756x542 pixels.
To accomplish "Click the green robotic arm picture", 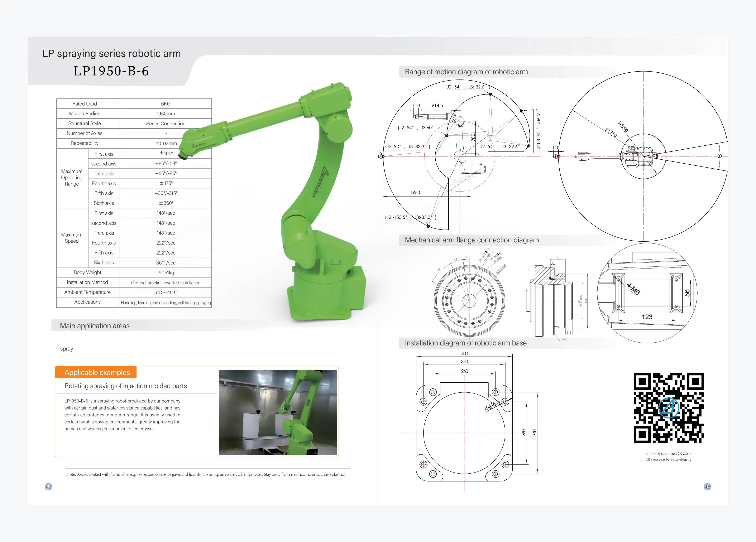I will [x=273, y=202].
